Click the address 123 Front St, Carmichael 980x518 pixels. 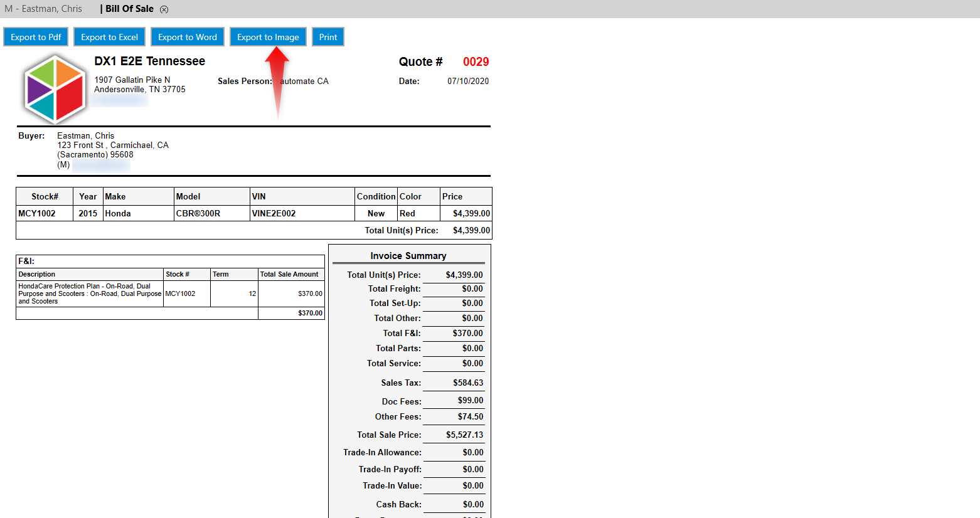[113, 145]
